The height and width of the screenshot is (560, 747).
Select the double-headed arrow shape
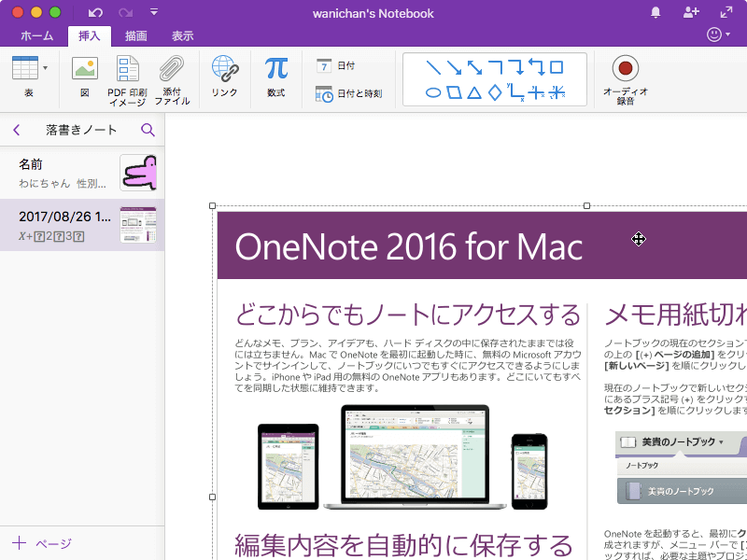coord(474,67)
